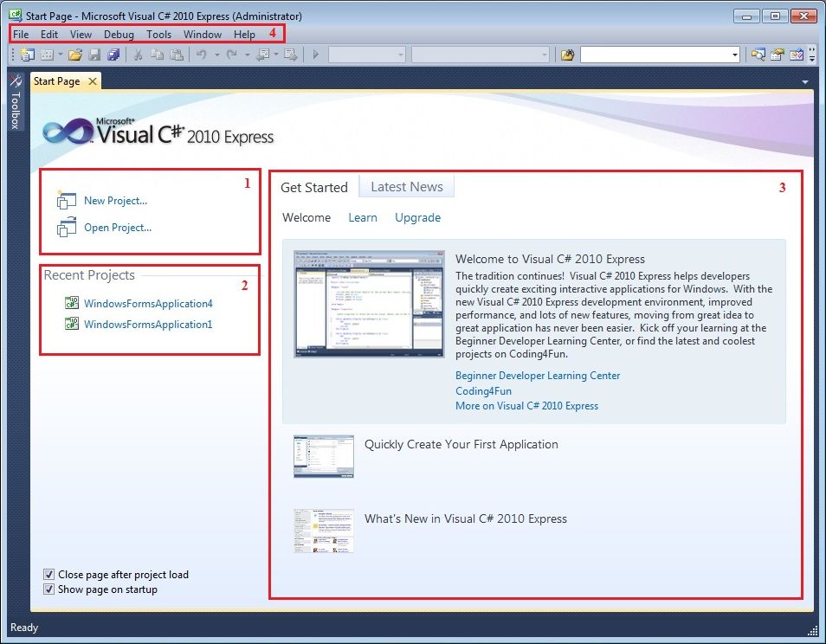Image resolution: width=826 pixels, height=644 pixels.
Task: Expand the Find combo box dropdown
Action: (x=735, y=55)
